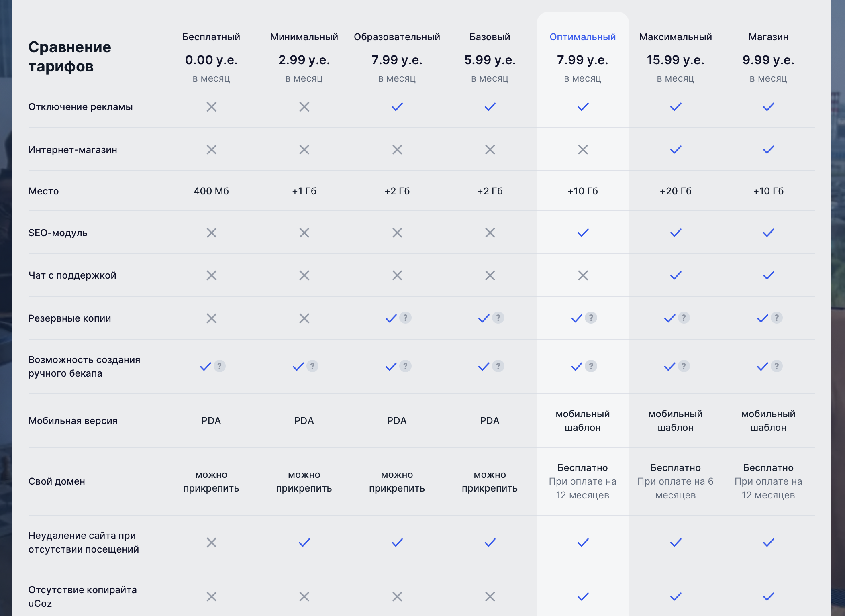This screenshot has width=845, height=616.
Task: Click help icon for Максимальный Резервные копии
Action: tap(684, 318)
